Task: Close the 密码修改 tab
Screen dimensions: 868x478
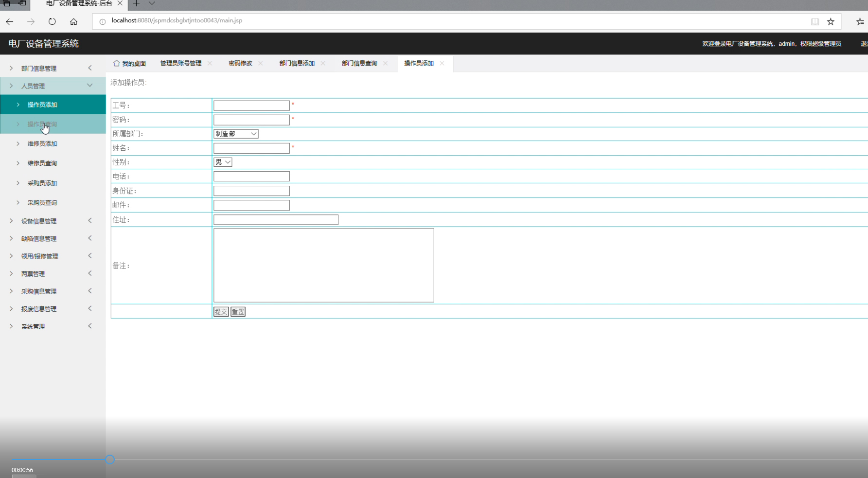Action: [261, 63]
